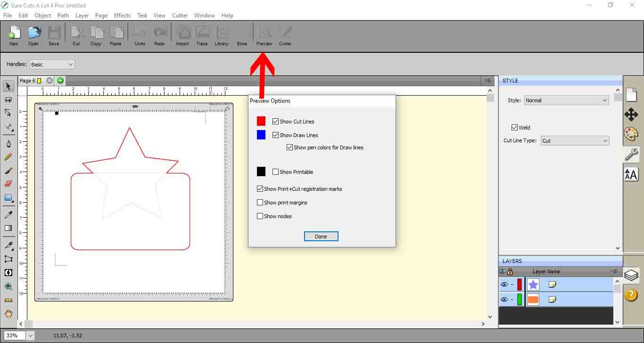
Task: Hide the orange rectangle layer eye icon
Action: pyautogui.click(x=504, y=300)
